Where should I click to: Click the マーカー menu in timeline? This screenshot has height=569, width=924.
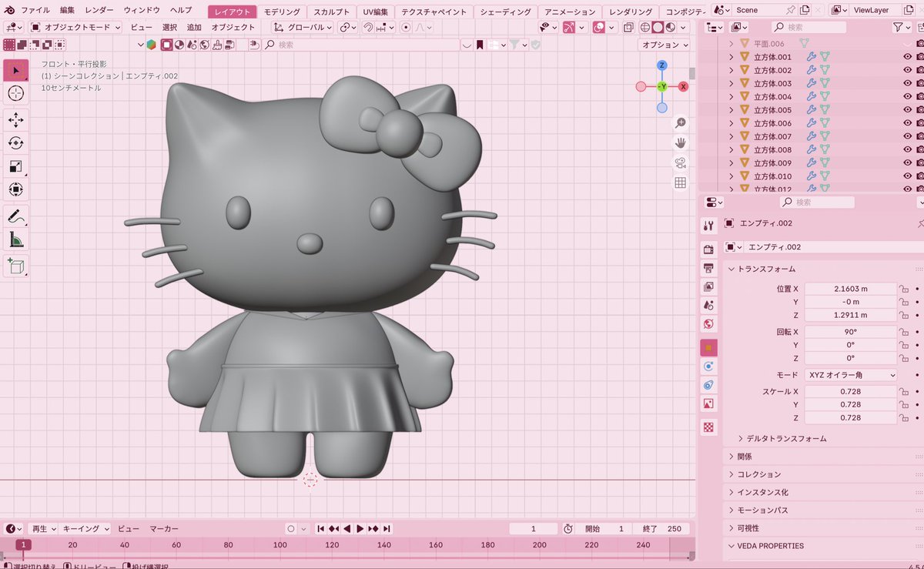(x=164, y=529)
